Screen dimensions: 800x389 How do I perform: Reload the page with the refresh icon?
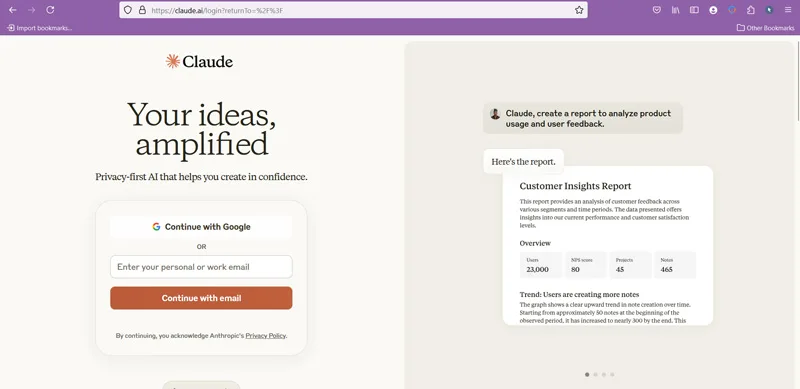(x=50, y=10)
